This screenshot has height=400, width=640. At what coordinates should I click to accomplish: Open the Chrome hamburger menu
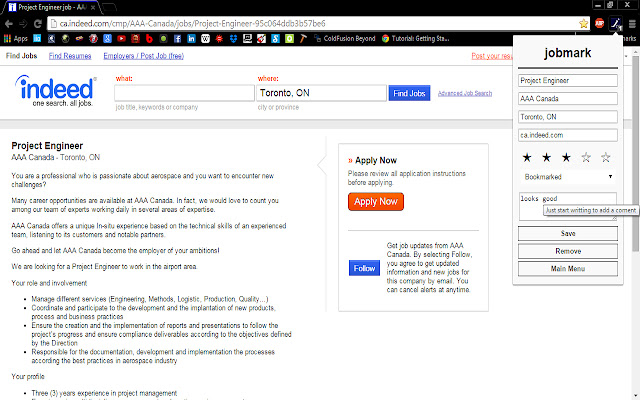632,24
